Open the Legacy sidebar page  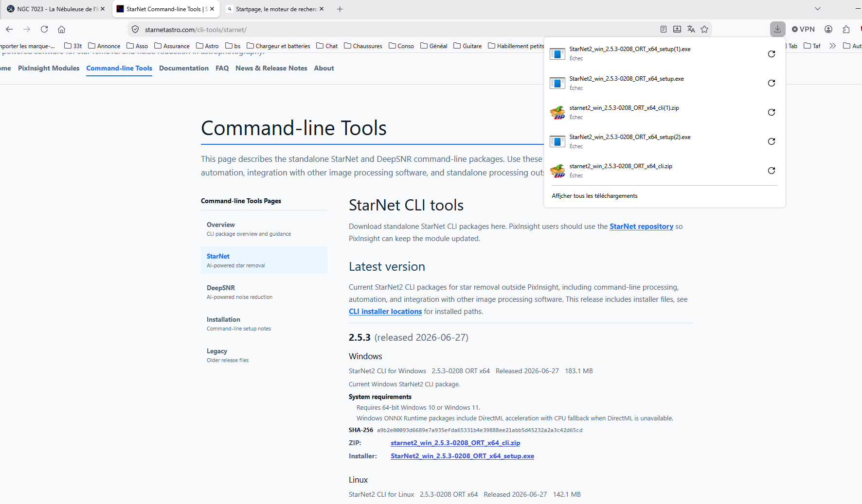click(264, 355)
